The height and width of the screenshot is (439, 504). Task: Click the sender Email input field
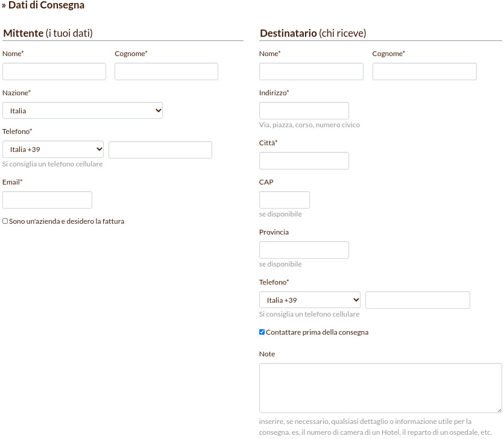tap(48, 200)
